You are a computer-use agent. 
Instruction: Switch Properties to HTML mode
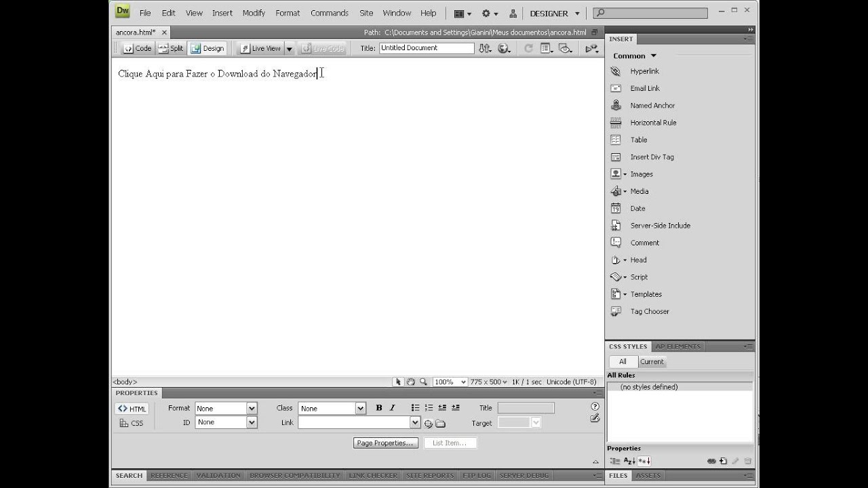click(x=132, y=409)
